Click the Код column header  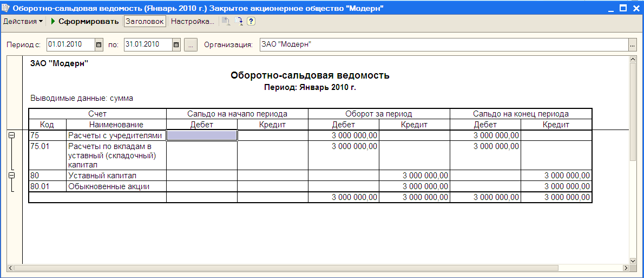coord(47,125)
